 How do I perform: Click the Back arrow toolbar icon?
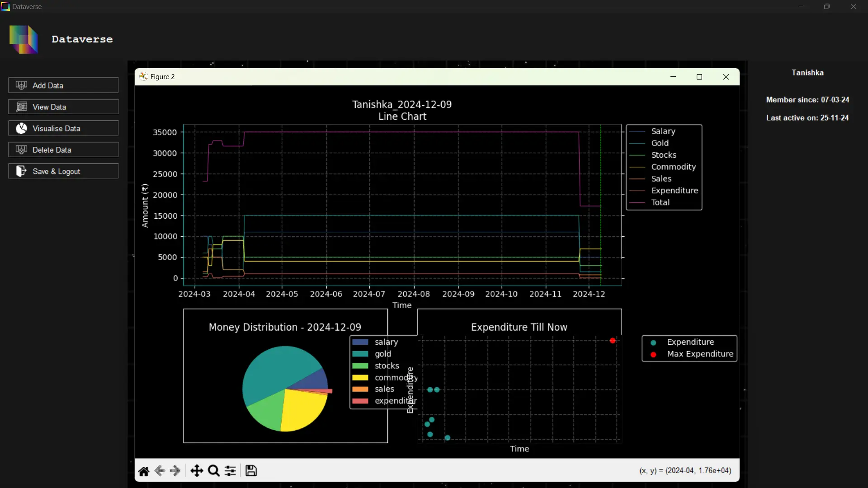tap(160, 471)
